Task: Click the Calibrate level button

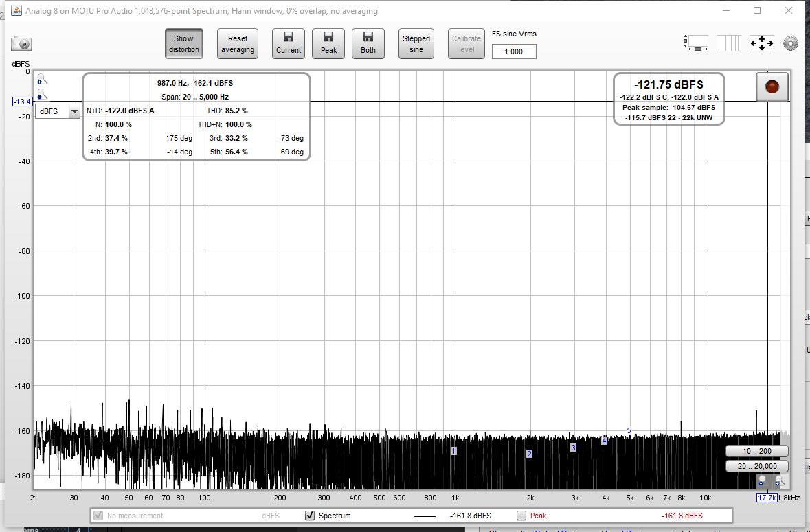Action: pyautogui.click(x=466, y=44)
